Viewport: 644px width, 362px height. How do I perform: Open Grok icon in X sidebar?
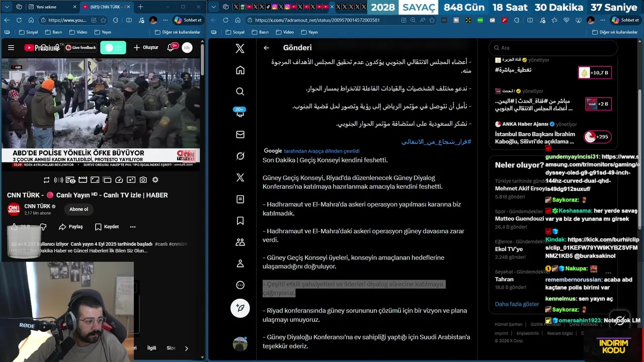pos(240,156)
